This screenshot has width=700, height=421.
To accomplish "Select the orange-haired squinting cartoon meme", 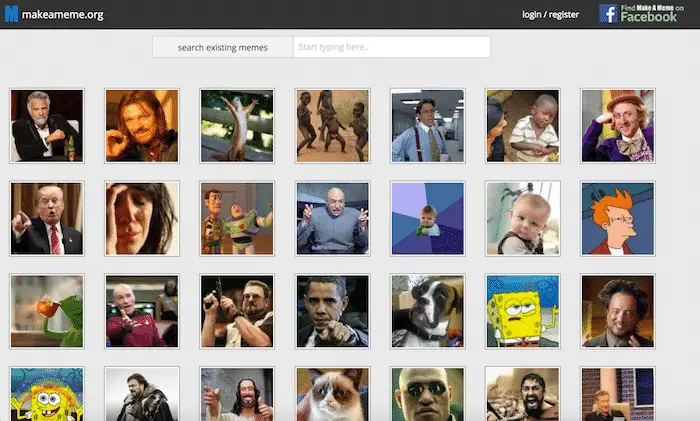I will (618, 219).
